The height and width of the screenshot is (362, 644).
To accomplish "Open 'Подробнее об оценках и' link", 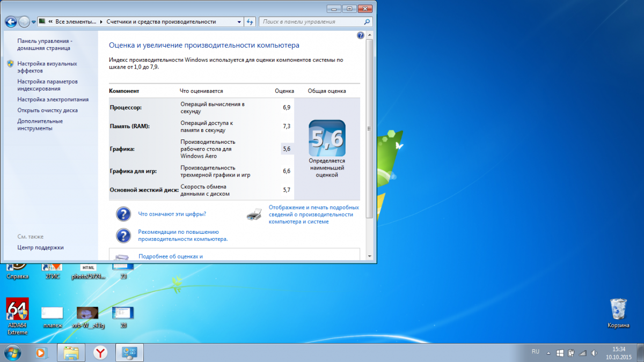I will [x=171, y=256].
